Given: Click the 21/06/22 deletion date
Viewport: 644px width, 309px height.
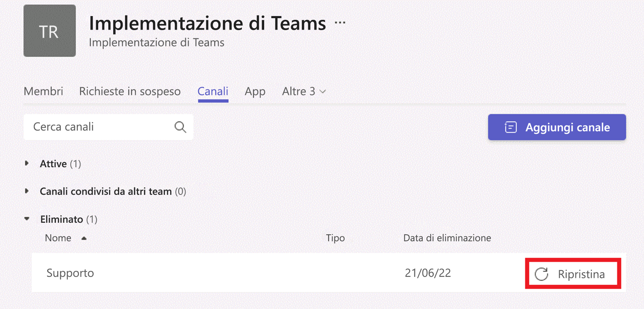Looking at the screenshot, I should [x=428, y=273].
